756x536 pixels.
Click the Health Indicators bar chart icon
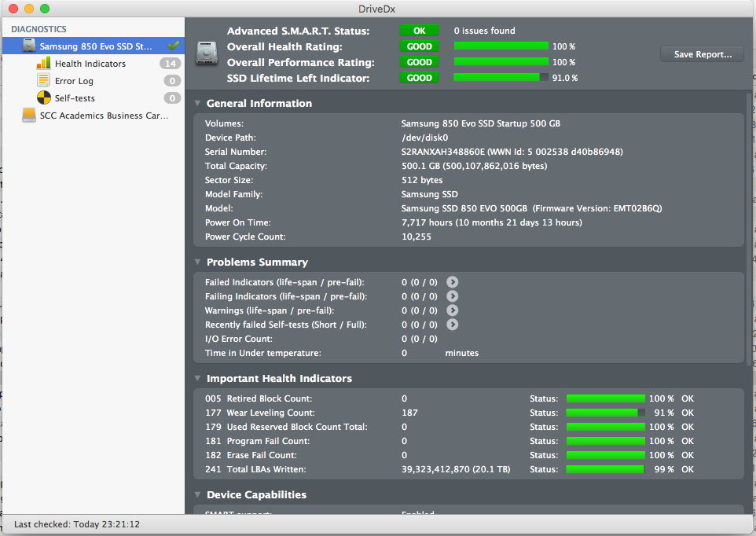pos(43,63)
